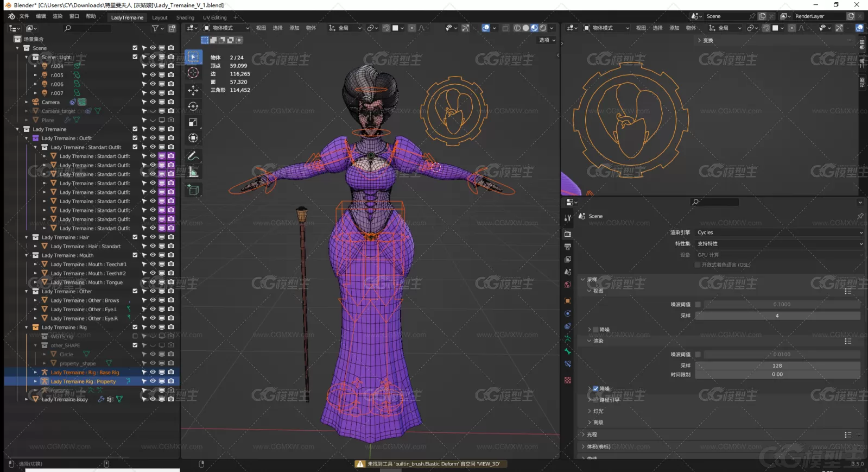Open global transform orientation dropdown in left viewport
Viewport: 868px width, 472px height.
345,28
